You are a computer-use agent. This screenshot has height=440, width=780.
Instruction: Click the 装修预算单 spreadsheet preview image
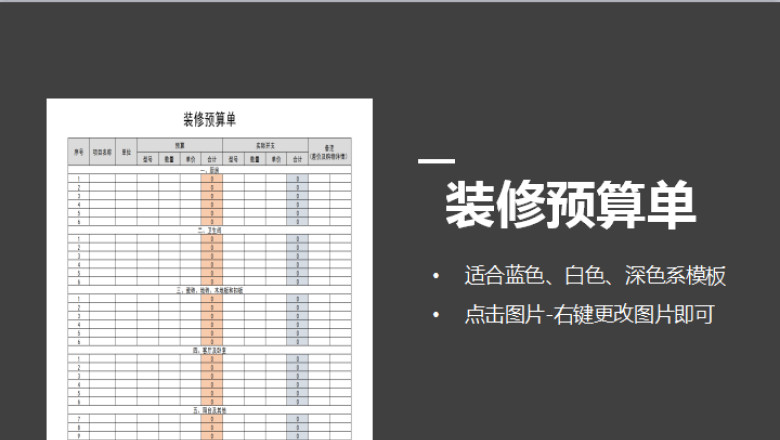click(x=209, y=269)
